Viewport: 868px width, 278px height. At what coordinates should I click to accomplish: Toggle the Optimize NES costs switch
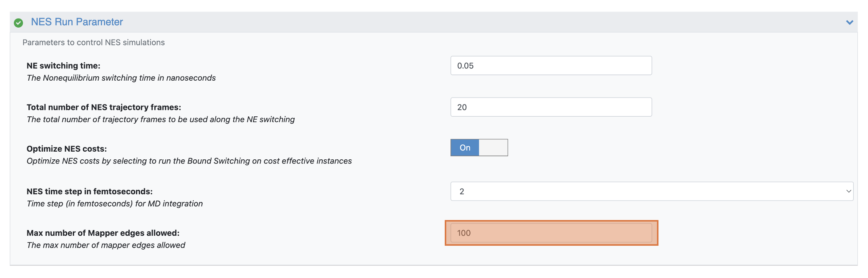(479, 148)
